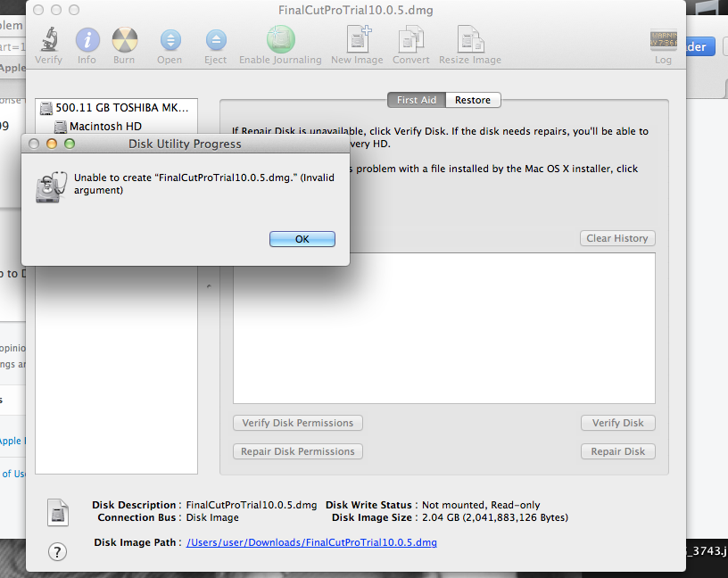The height and width of the screenshot is (578, 728).
Task: Click the Burn disc icon
Action: coord(124,39)
